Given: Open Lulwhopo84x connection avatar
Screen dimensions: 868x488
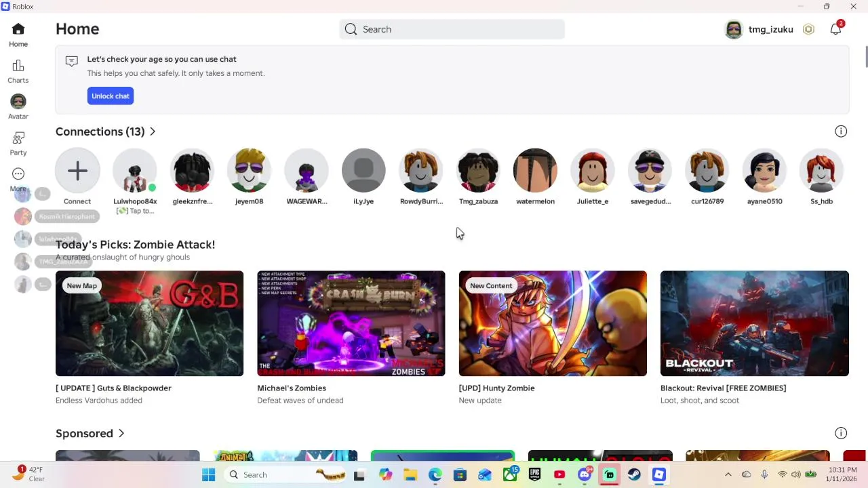Looking at the screenshot, I should point(135,171).
